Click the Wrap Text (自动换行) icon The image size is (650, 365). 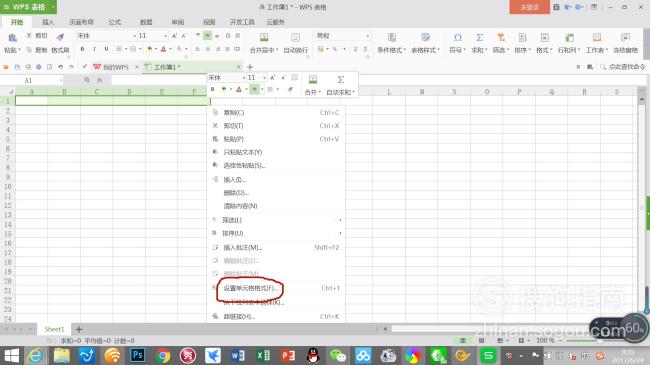(296, 38)
